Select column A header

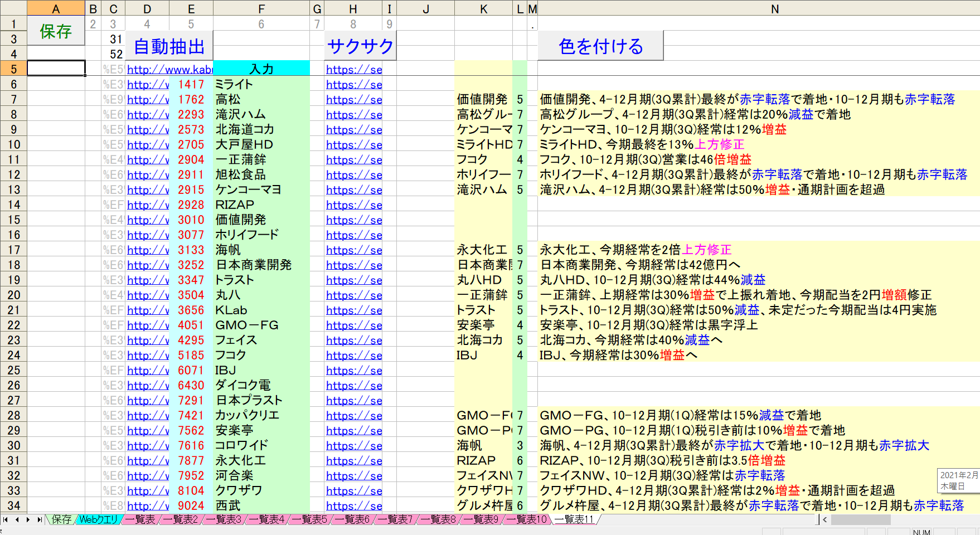(56, 9)
